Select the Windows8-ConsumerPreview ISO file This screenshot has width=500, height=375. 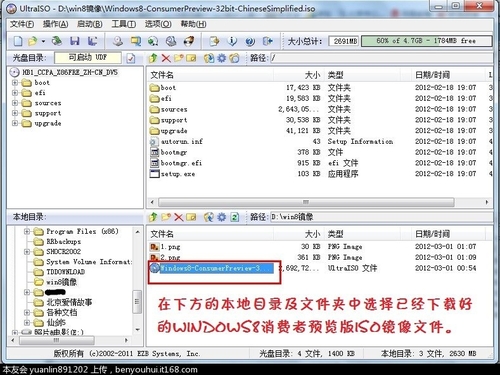[217, 268]
